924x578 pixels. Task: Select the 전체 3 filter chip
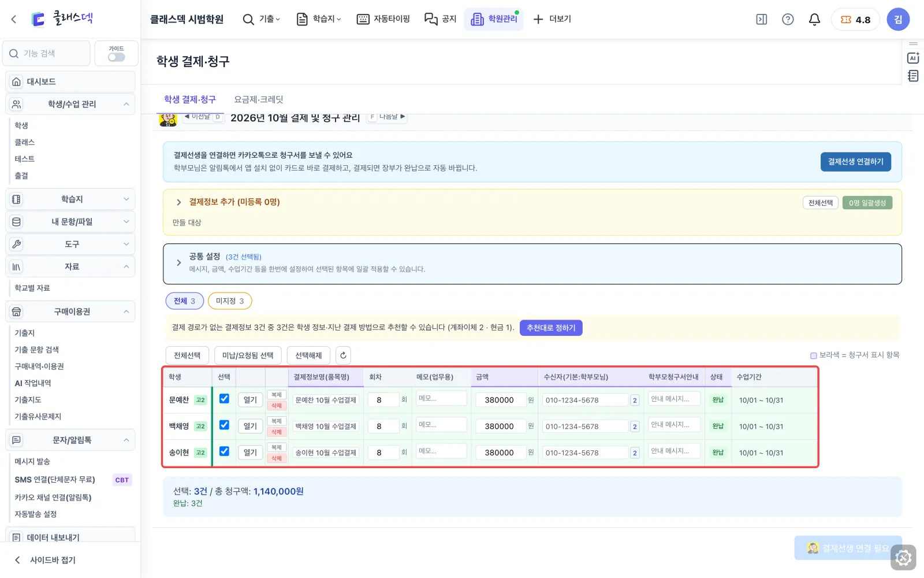point(185,301)
